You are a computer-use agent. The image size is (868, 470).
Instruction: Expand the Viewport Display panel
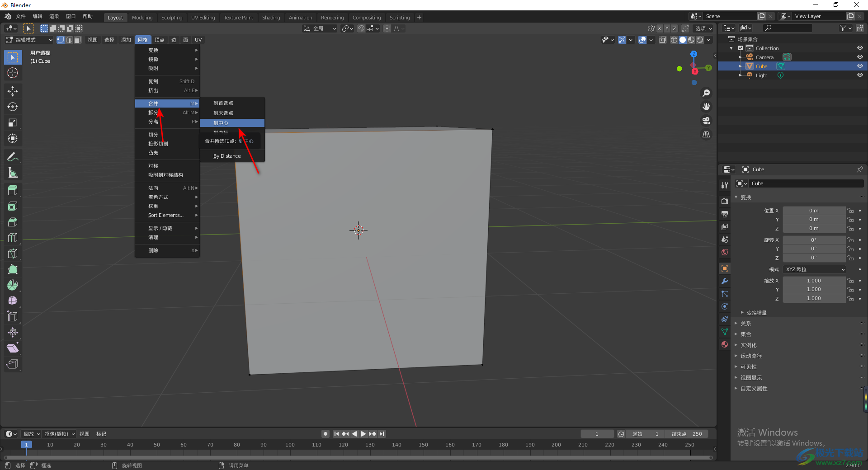point(751,378)
